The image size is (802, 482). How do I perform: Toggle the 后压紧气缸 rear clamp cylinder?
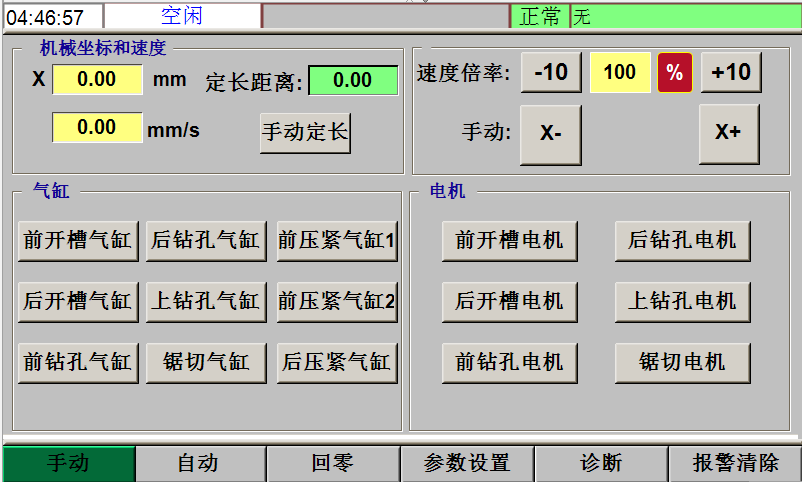point(337,362)
